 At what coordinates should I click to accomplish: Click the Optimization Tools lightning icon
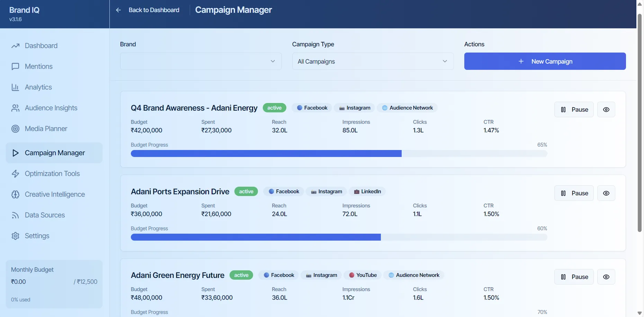coord(15,174)
